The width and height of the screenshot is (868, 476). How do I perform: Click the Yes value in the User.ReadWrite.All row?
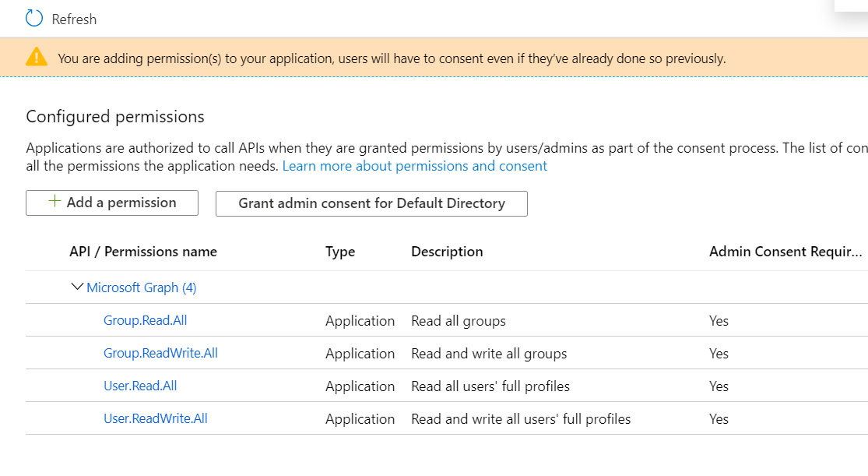coord(719,419)
